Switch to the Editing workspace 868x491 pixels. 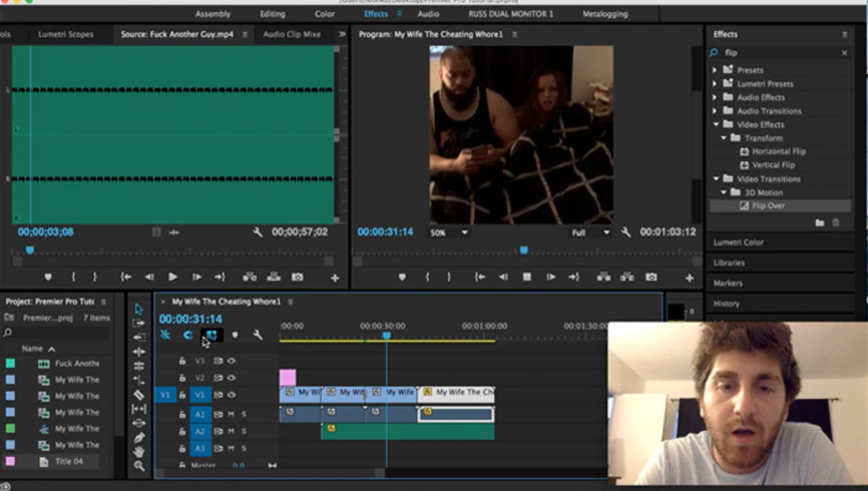pyautogui.click(x=273, y=14)
